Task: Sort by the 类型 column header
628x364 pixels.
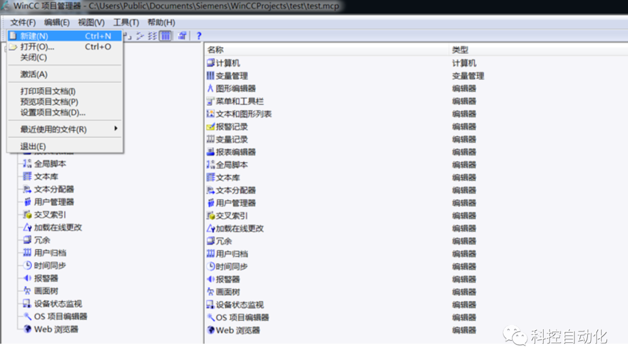Action: tap(538, 49)
